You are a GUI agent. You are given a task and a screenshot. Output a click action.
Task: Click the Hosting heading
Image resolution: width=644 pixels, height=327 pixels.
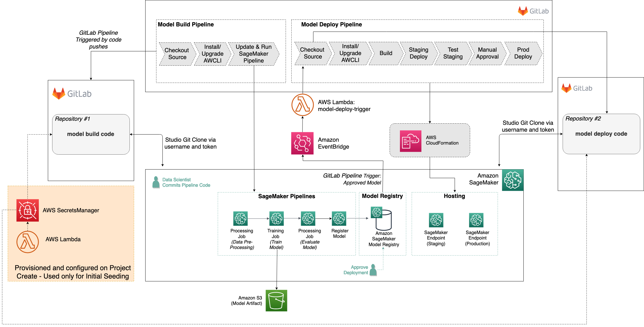coord(454,196)
